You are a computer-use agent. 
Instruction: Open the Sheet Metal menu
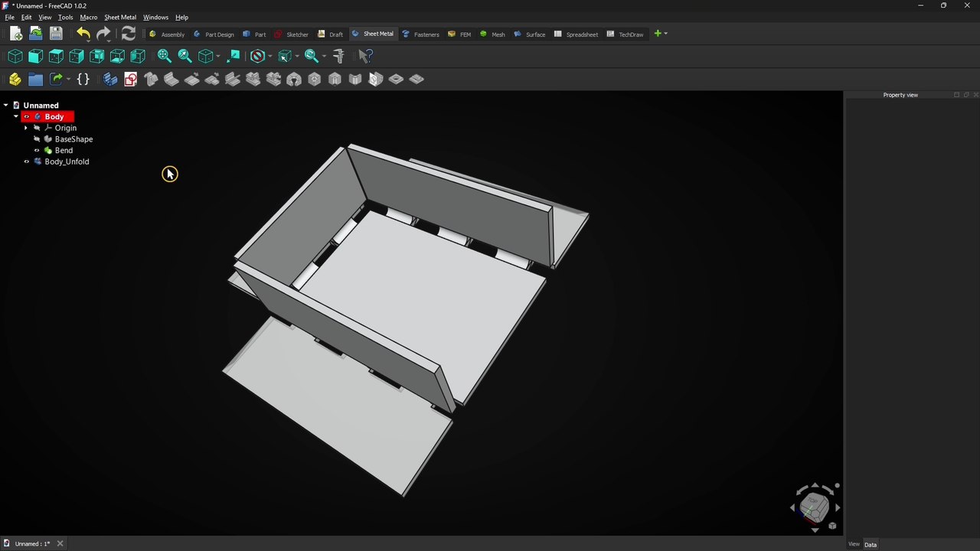[x=120, y=17]
